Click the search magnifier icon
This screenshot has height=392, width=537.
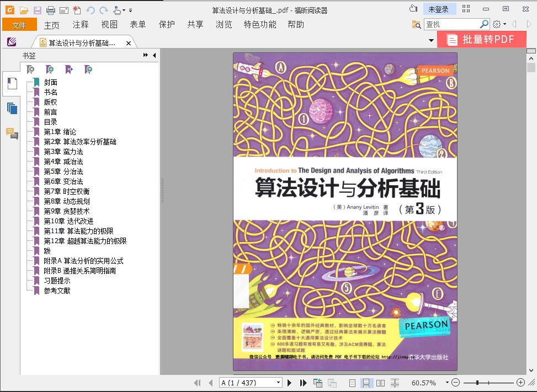(x=484, y=24)
